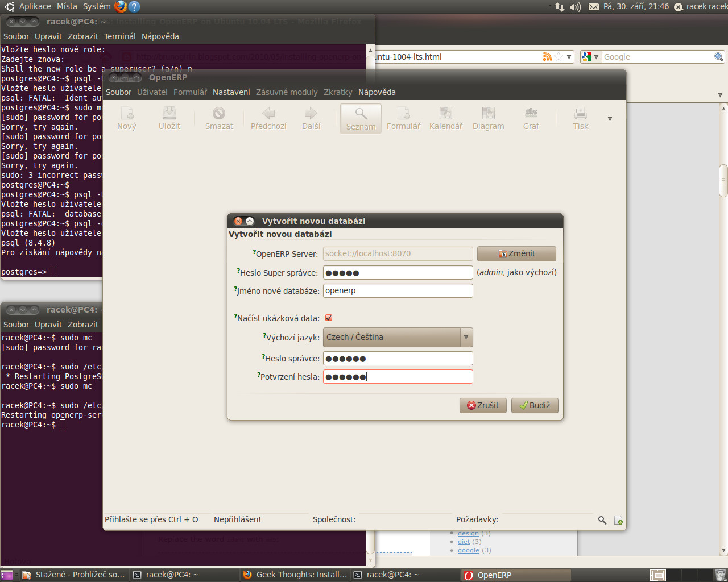Open the help icon in top panel

(x=134, y=6)
